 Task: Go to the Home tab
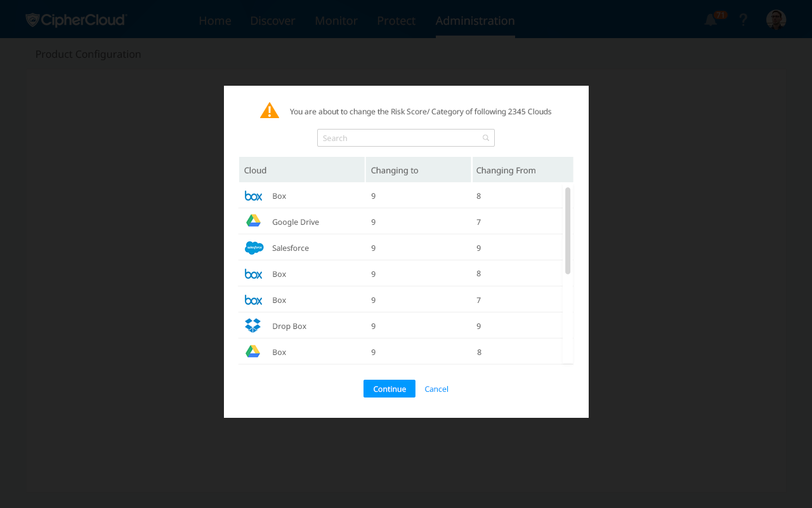[x=215, y=20]
